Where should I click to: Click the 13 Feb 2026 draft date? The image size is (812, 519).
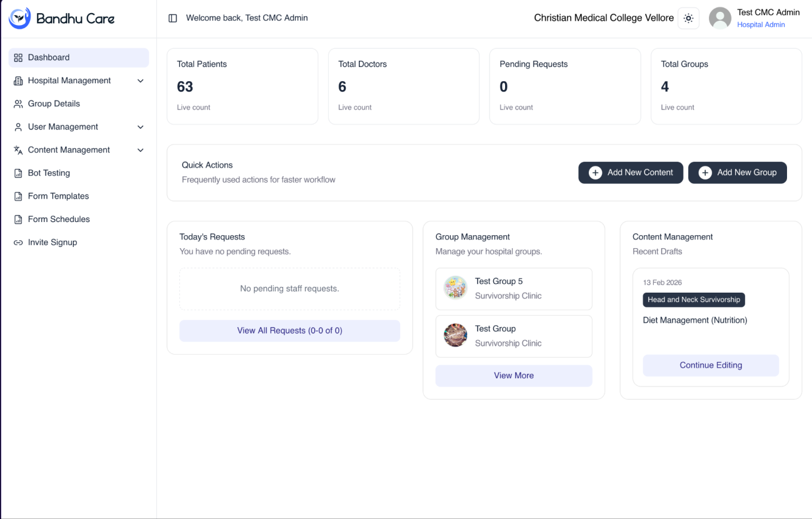663,283
